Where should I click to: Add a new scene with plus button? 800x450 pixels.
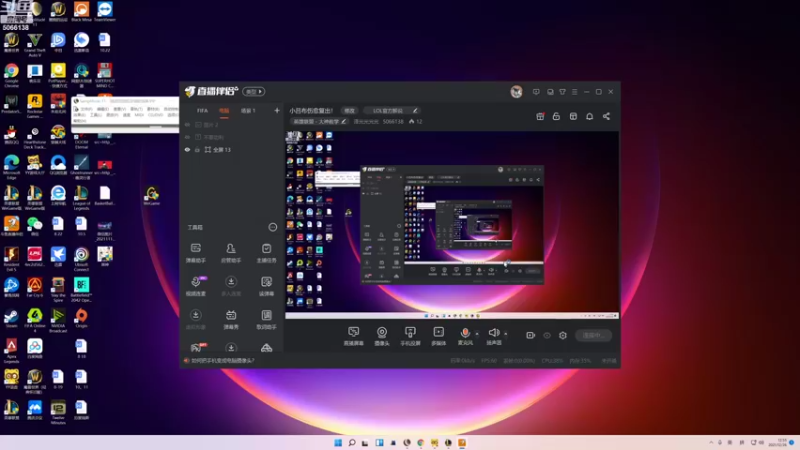[277, 110]
